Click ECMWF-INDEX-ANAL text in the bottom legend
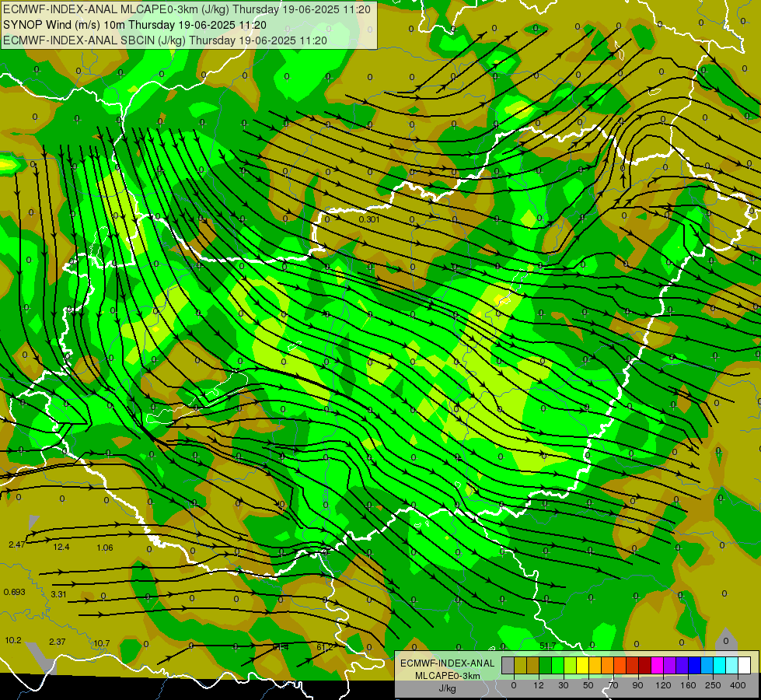Image resolution: width=761 pixels, height=700 pixels. pos(448,663)
